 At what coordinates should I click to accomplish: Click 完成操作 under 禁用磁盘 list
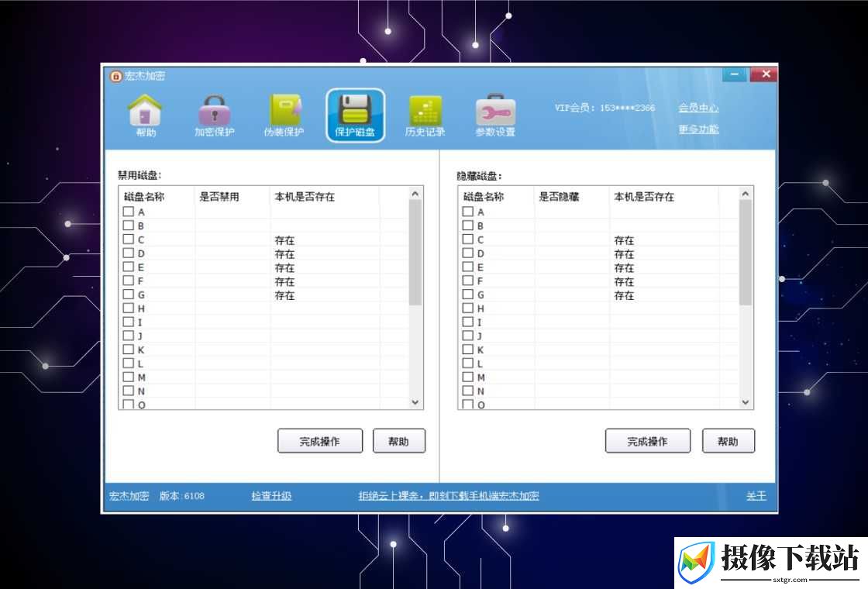pos(320,441)
